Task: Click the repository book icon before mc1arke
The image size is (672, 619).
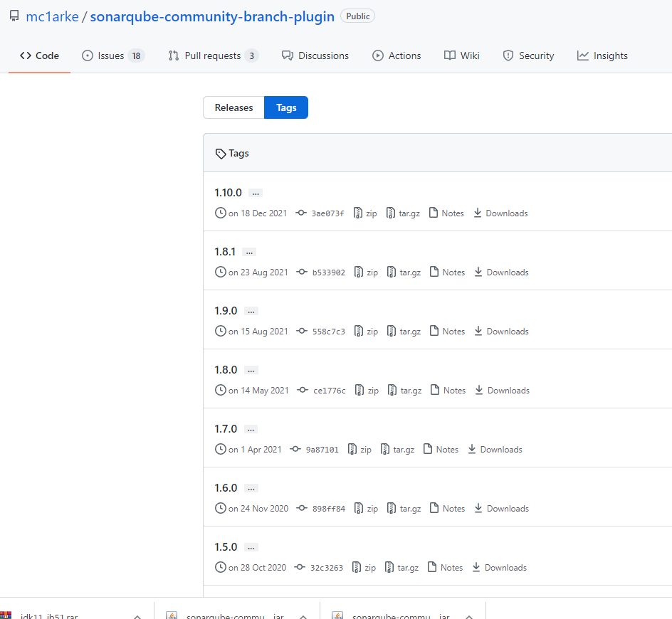Action: tap(14, 15)
